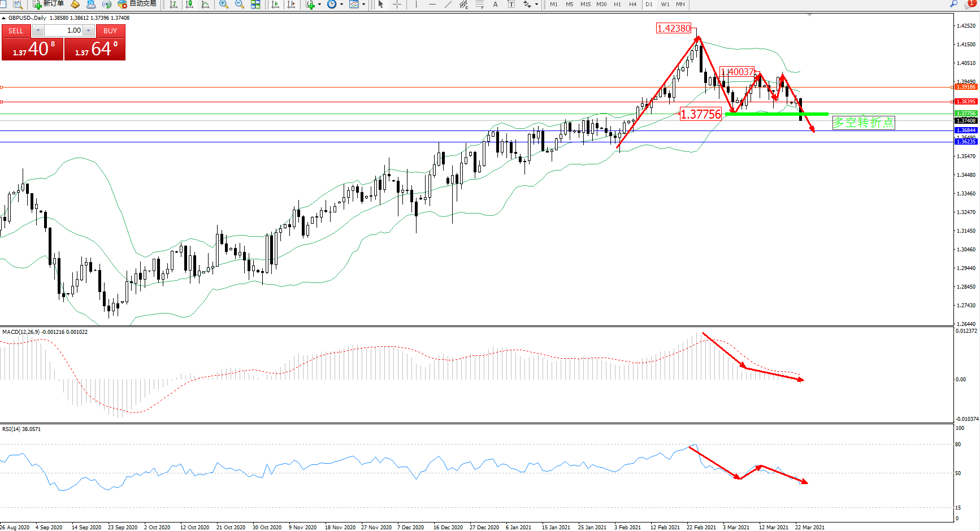Switch chart to line chart view
The image size is (980, 531).
[x=205, y=5]
